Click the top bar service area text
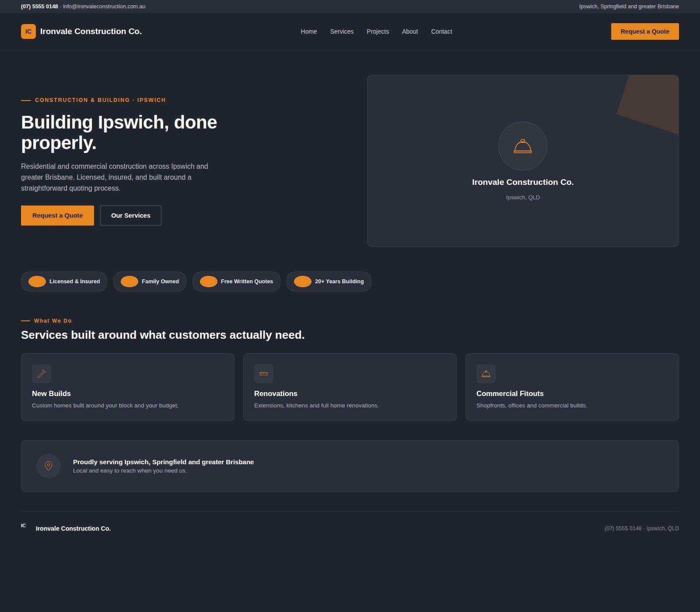Image resolution: width=700 pixels, height=612 pixels. 629,7
